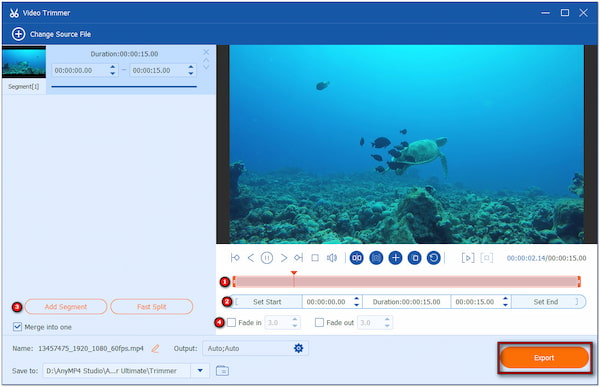Jump to the segment end point
Screen dimensions: 600x387
(299, 258)
